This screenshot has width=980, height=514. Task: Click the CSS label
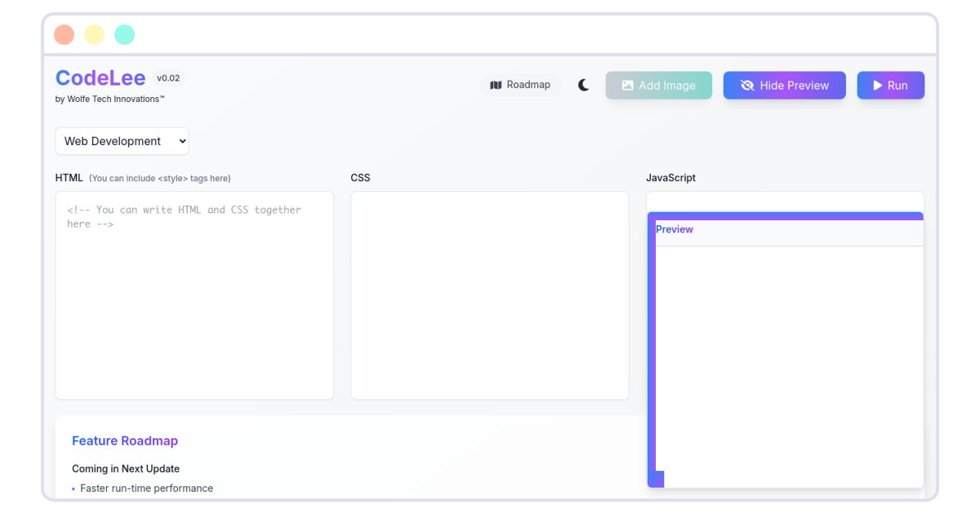point(360,178)
